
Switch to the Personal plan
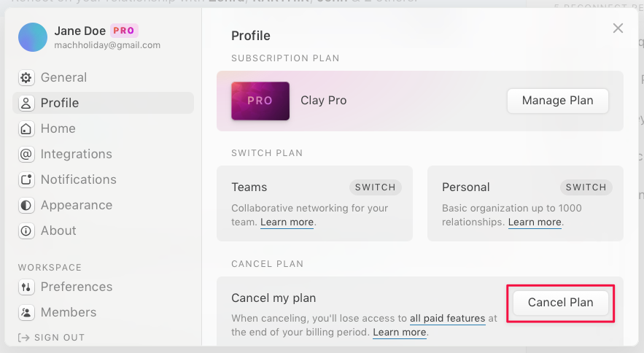pos(586,187)
